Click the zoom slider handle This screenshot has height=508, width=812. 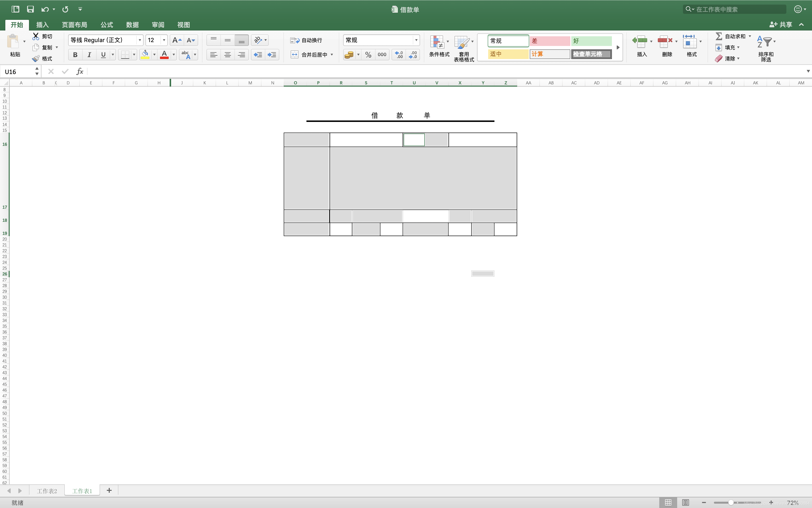tap(731, 503)
